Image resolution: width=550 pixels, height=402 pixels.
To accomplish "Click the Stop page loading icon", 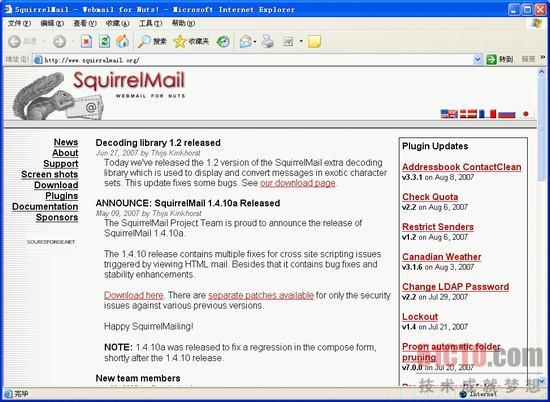I will click(86, 41).
